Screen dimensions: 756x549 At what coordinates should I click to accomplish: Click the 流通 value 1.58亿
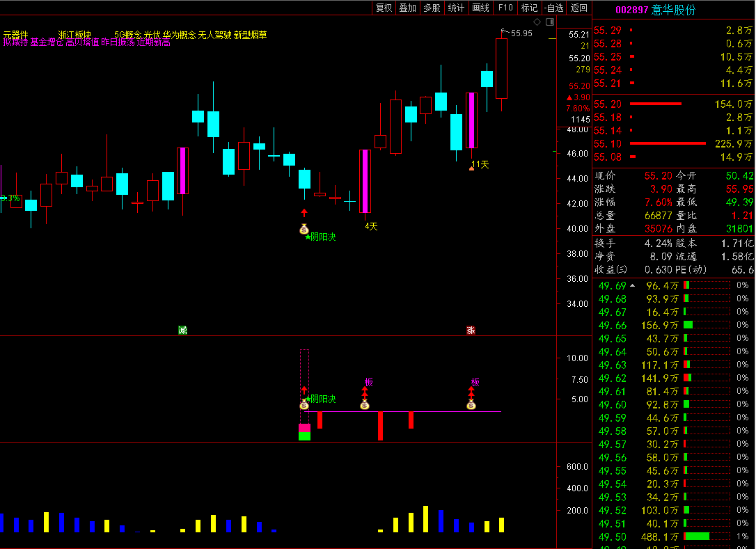[737, 257]
